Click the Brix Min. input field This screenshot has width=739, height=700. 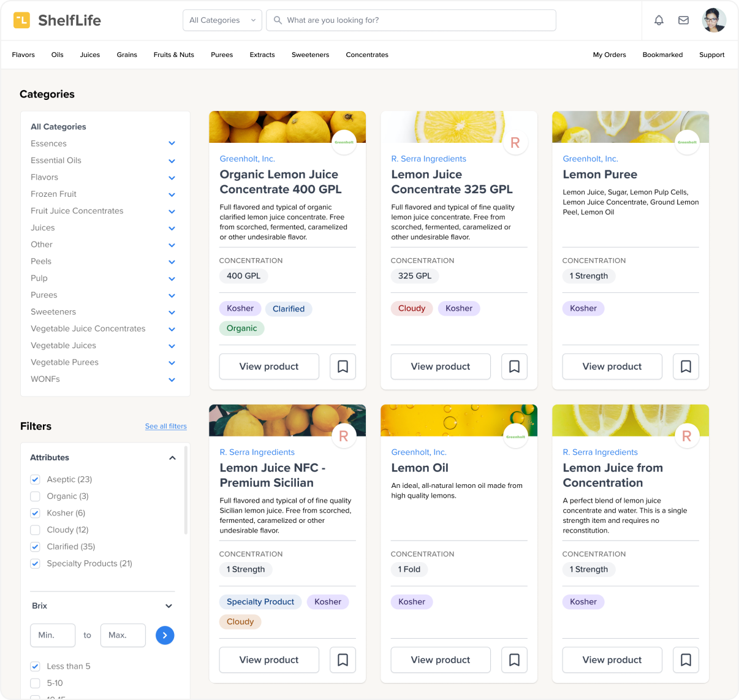click(x=53, y=635)
